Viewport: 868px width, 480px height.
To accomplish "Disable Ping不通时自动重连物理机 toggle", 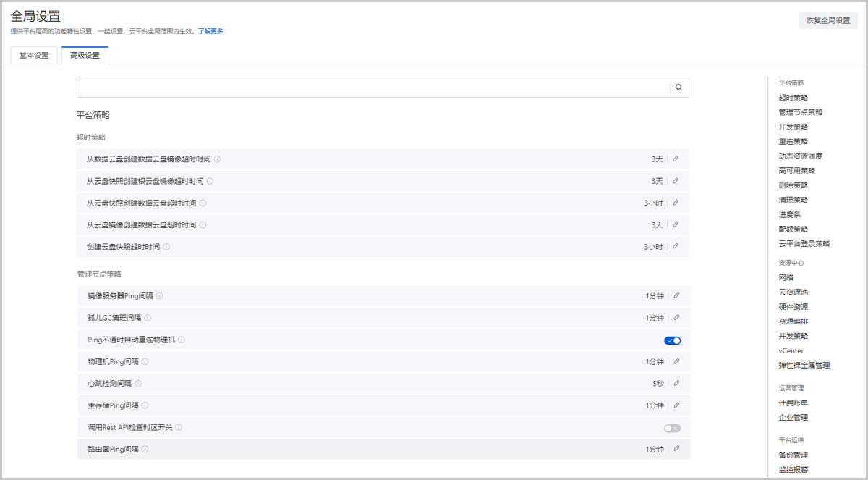I will (x=672, y=340).
